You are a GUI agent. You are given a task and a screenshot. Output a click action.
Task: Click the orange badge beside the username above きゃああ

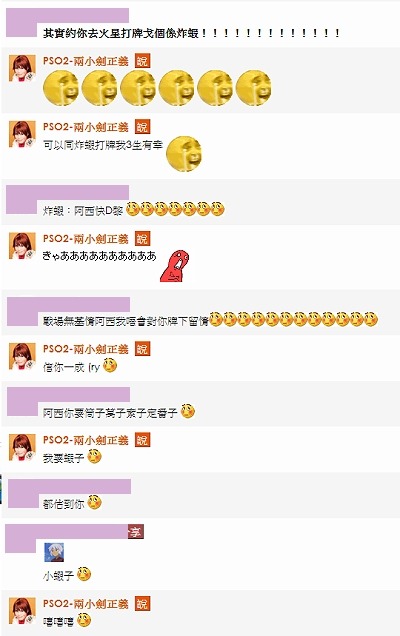pos(142,238)
